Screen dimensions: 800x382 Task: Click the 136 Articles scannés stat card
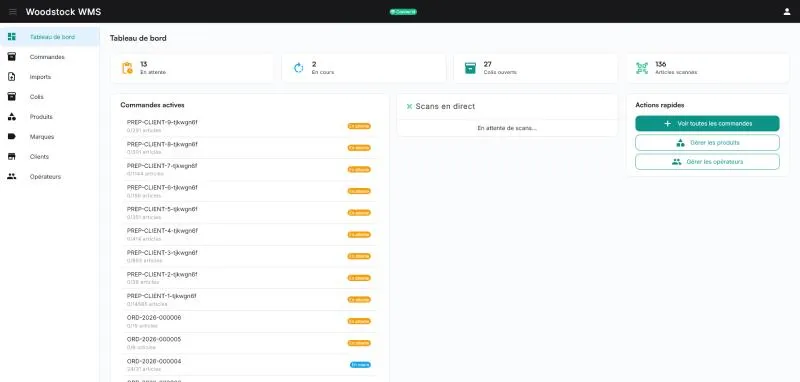point(708,68)
